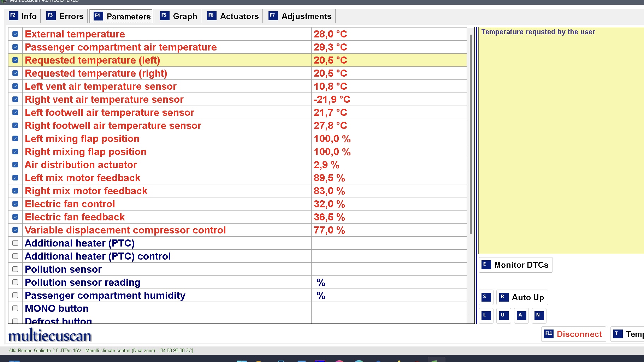
Task: Enable the Pollution sensor checkbox
Action: tap(15, 269)
